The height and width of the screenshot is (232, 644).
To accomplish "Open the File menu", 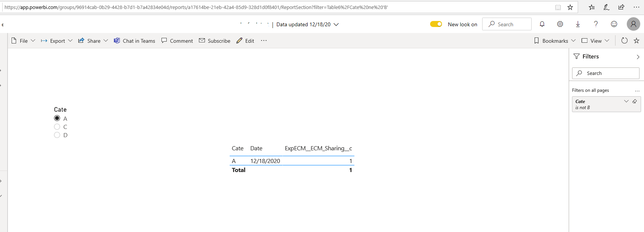I will click(x=23, y=40).
